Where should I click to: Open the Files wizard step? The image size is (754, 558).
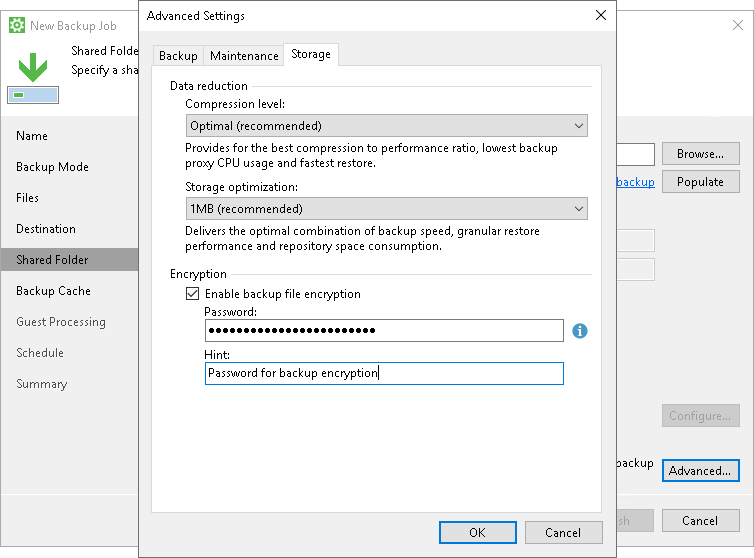pyautogui.click(x=27, y=198)
